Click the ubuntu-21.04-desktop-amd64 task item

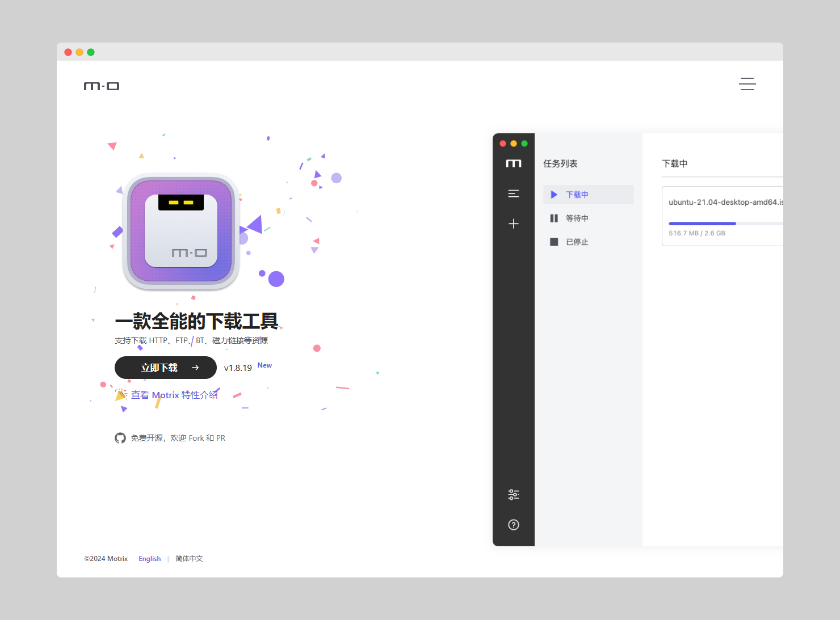coord(722,203)
